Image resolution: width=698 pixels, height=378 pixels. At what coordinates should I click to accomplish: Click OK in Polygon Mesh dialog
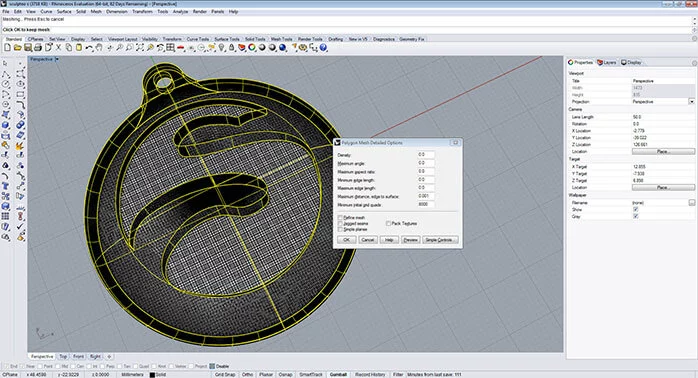[x=346, y=240]
